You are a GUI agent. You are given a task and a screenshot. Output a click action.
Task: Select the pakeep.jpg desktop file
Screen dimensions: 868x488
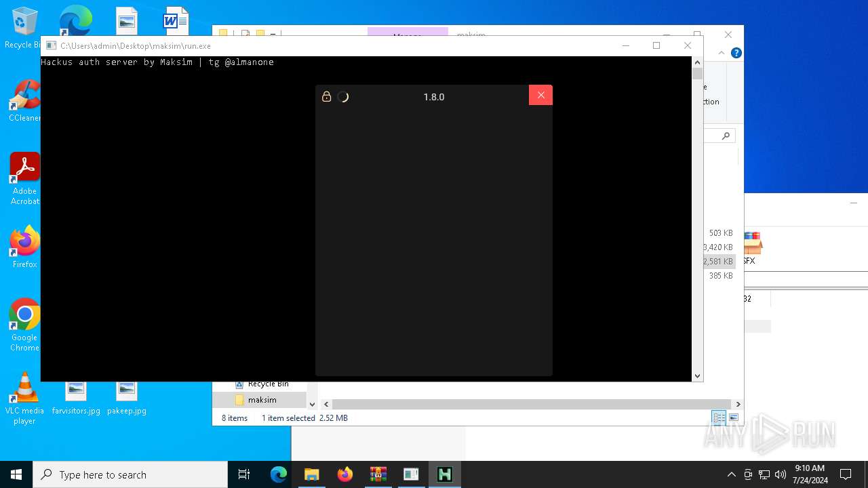(127, 398)
